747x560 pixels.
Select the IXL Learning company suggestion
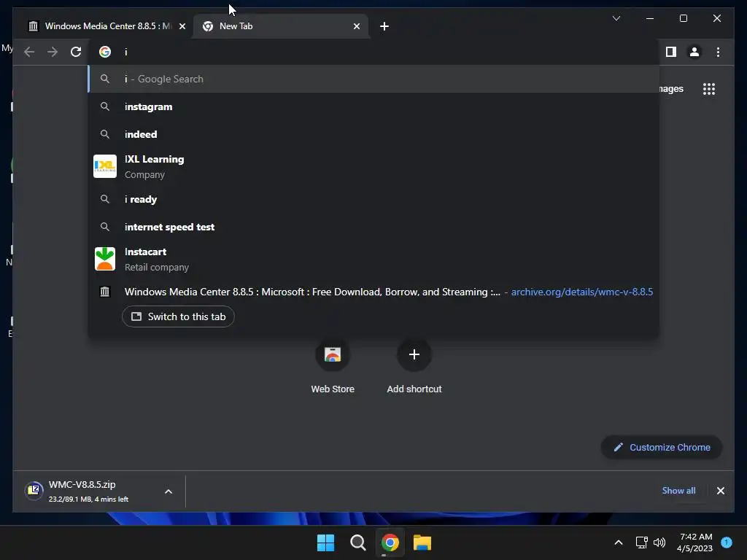coord(373,167)
